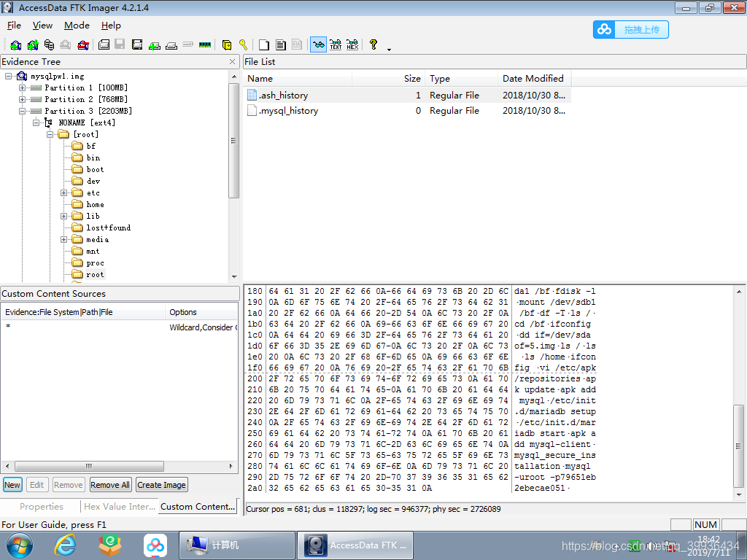Viewport: 747px width, 560px height.
Task: Switch to the Properties tab
Action: click(x=41, y=507)
